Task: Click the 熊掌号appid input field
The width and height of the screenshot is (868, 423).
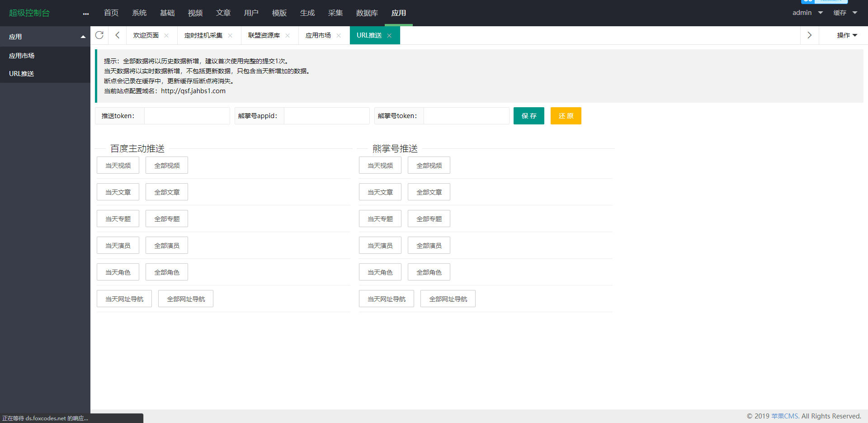Action: point(327,116)
